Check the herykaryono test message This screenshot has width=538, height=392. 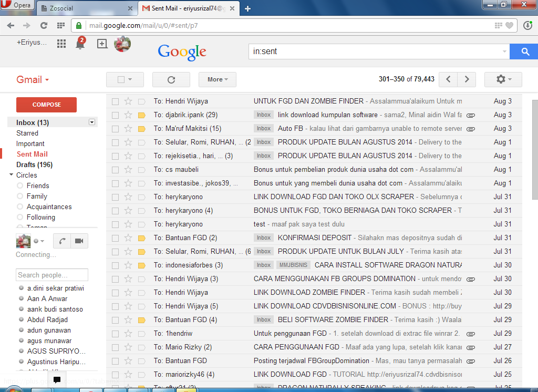pos(115,224)
